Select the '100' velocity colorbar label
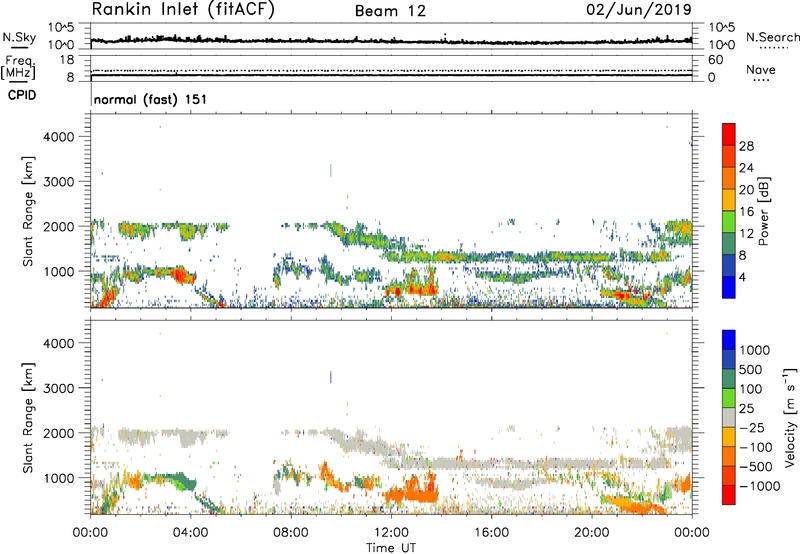 click(x=750, y=389)
